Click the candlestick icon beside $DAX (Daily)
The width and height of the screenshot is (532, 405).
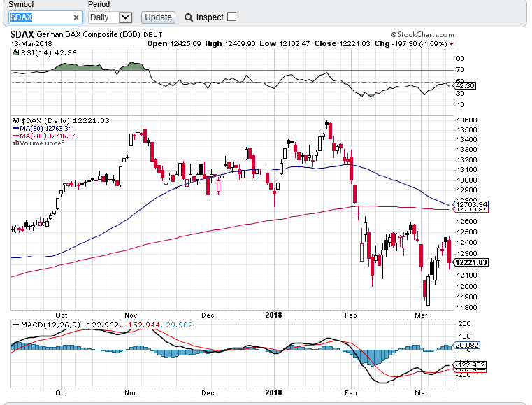(x=15, y=120)
